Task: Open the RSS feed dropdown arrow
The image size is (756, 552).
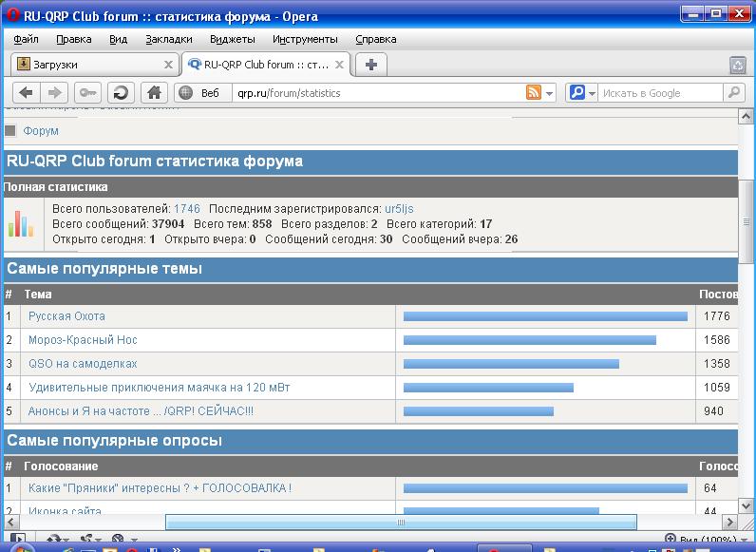Action: (549, 93)
